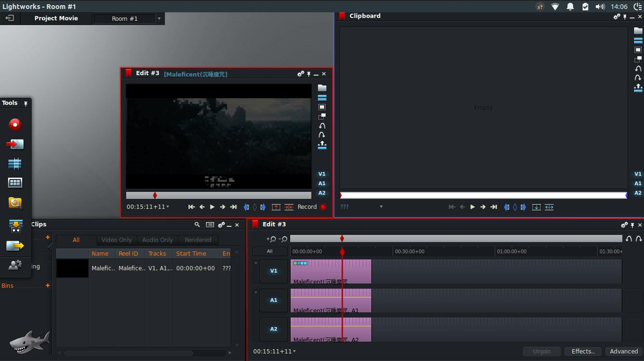Play the Edit #3 viewer
The width and height of the screenshot is (644, 361).
(x=212, y=207)
